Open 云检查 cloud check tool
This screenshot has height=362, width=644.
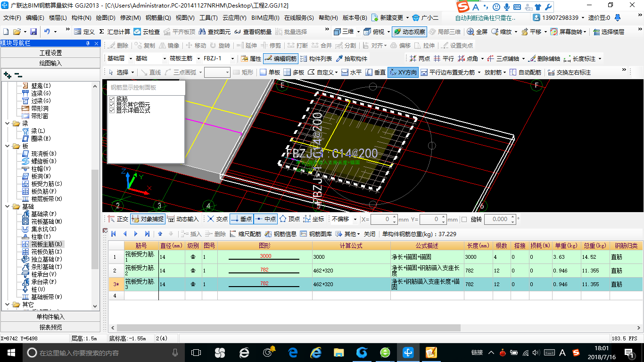pos(147,32)
